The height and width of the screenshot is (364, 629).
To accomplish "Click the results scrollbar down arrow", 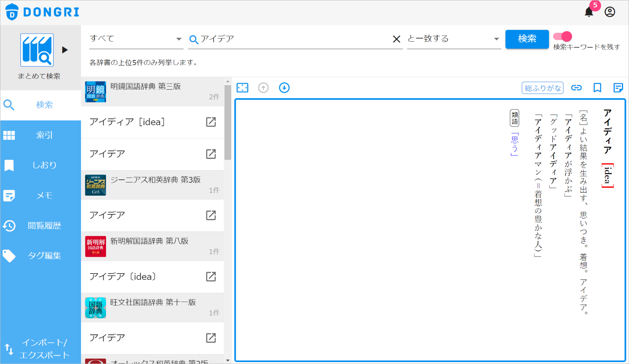I will click(228, 360).
